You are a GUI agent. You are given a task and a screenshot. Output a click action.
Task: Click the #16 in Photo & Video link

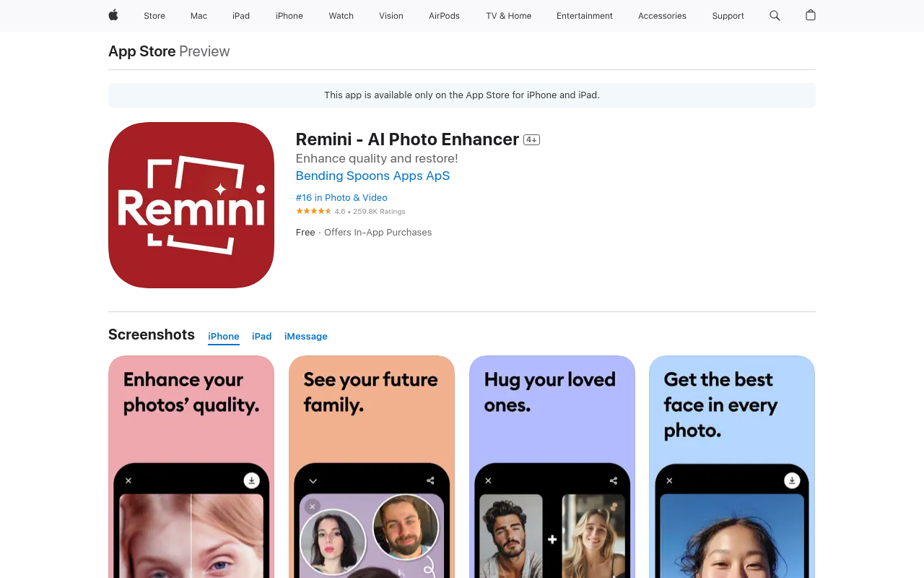point(341,197)
